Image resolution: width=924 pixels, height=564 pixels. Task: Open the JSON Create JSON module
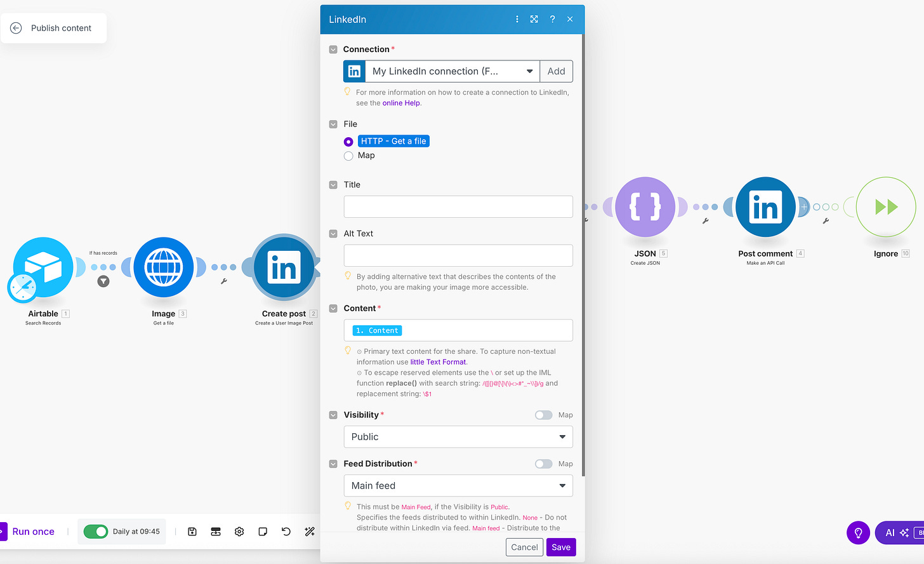(645, 207)
